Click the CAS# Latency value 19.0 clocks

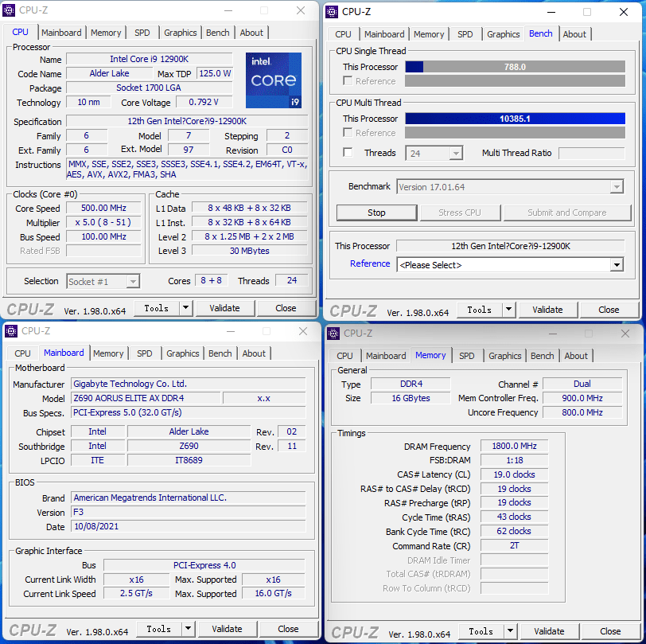click(x=514, y=474)
